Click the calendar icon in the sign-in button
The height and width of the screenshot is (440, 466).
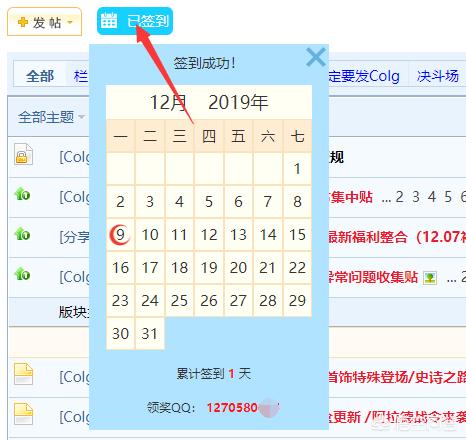[x=109, y=21]
